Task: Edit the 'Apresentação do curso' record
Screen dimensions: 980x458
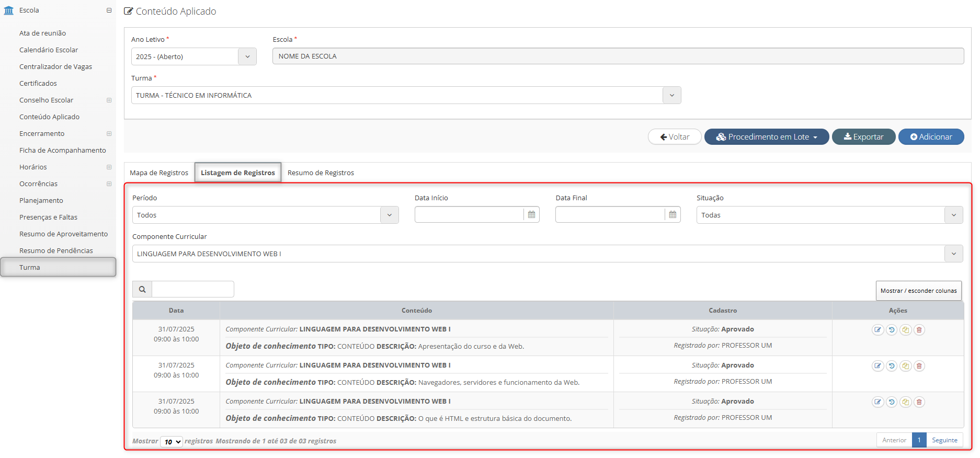Action: 878,330
